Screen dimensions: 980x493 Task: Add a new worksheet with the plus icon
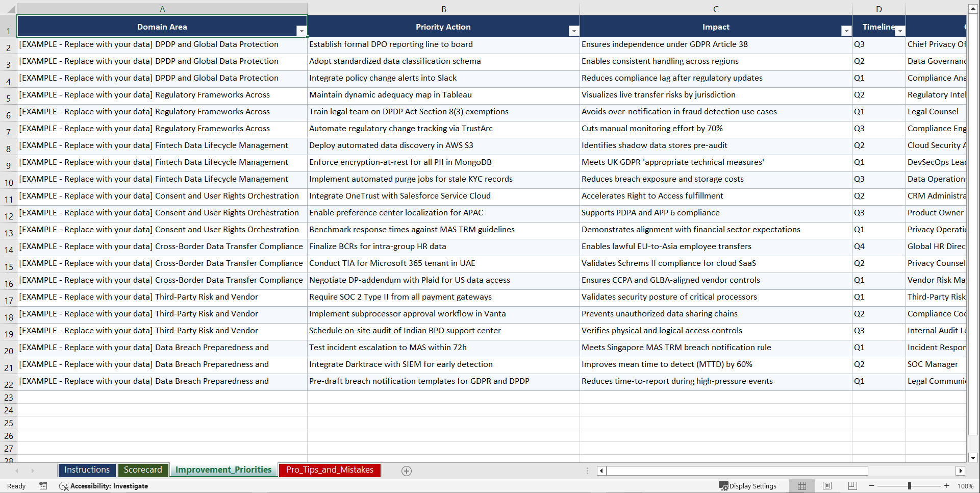click(407, 471)
